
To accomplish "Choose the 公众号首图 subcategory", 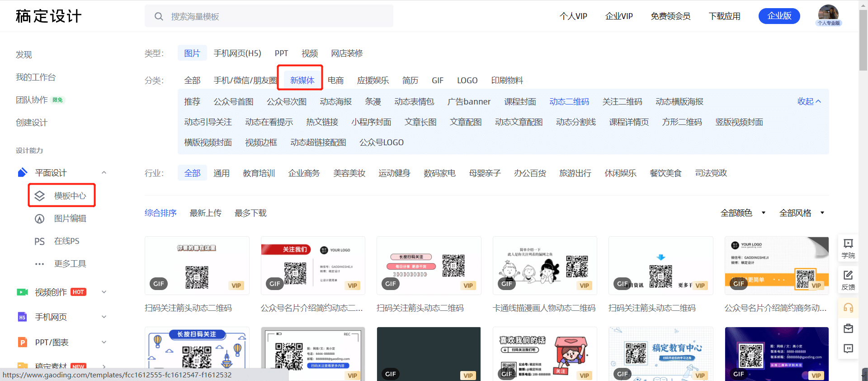I will 233,101.
